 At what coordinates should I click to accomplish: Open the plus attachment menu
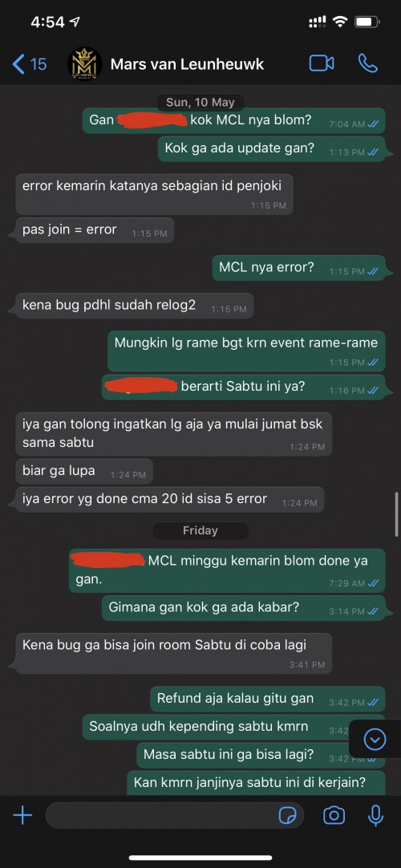tap(22, 815)
